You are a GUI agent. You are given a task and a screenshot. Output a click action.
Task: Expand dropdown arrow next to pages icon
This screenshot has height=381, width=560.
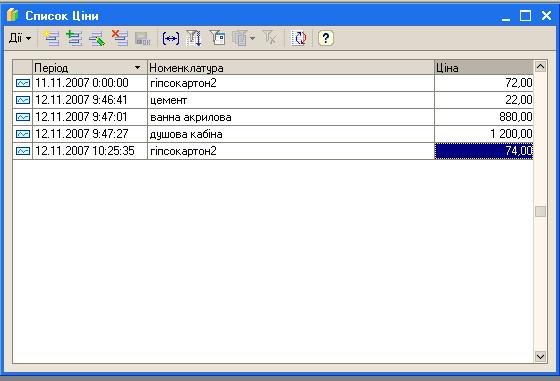tap(252, 38)
